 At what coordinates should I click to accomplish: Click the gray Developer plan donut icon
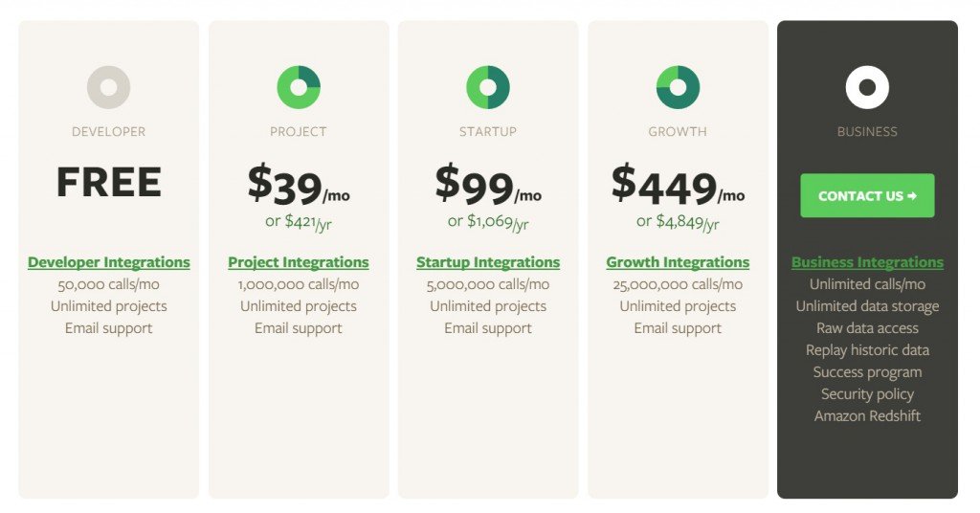click(109, 87)
